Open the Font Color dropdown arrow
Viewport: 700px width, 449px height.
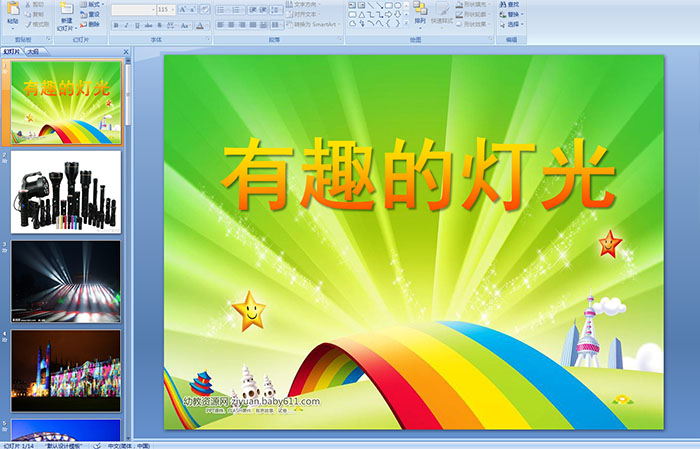coord(208,25)
